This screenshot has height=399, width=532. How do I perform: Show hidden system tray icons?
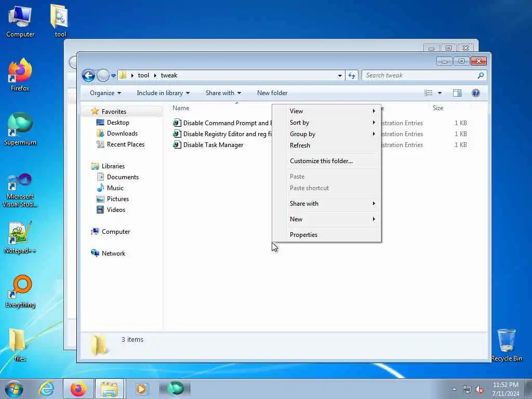pyautogui.click(x=454, y=389)
